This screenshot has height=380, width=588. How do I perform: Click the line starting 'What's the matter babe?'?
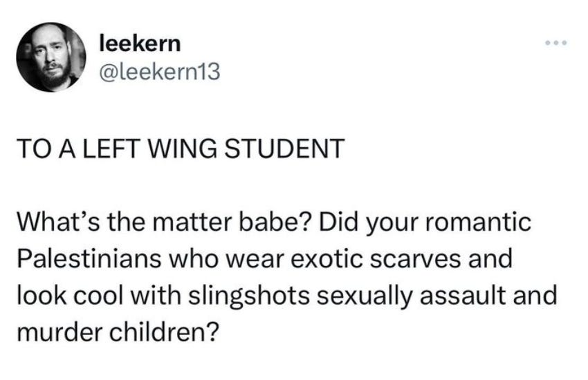point(274,222)
